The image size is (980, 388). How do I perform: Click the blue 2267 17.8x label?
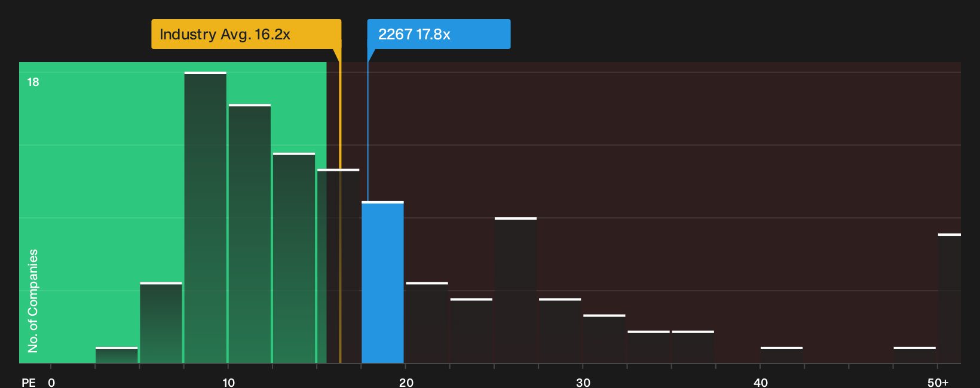(x=439, y=34)
